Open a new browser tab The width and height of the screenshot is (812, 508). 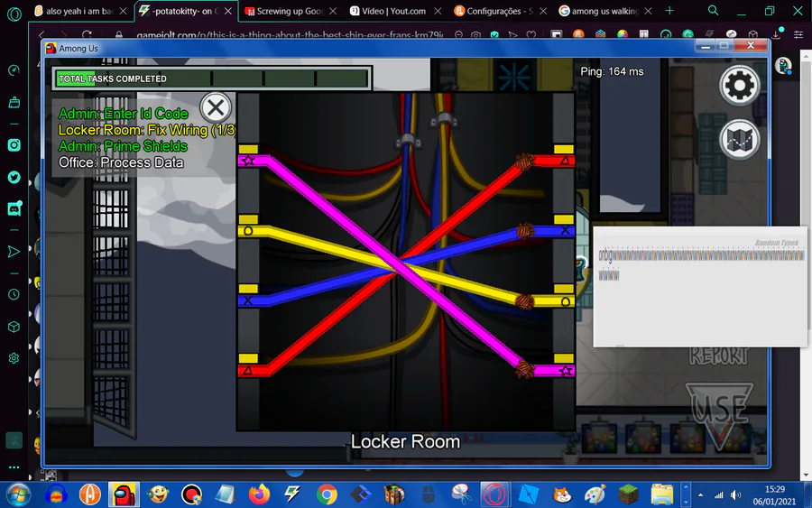pyautogui.click(x=669, y=10)
